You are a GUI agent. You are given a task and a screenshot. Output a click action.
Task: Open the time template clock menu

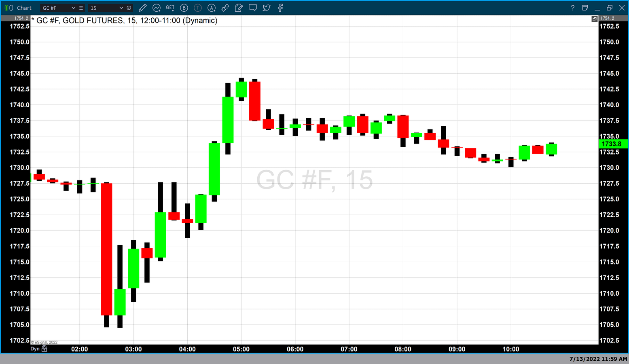[129, 8]
